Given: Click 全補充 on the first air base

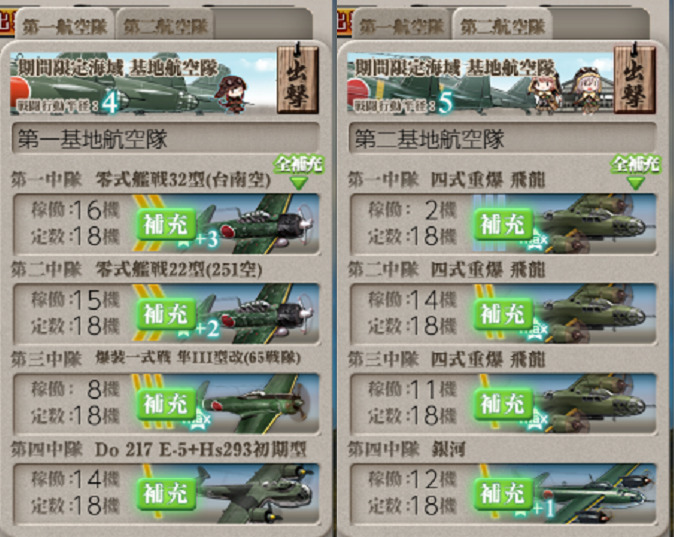Looking at the screenshot, I should (299, 171).
